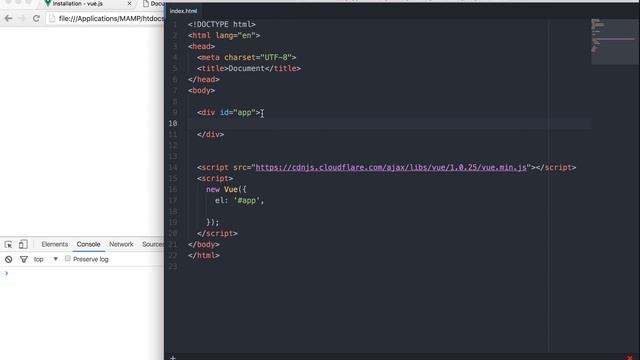Enable the Preserve log checkbox

(x=68, y=258)
